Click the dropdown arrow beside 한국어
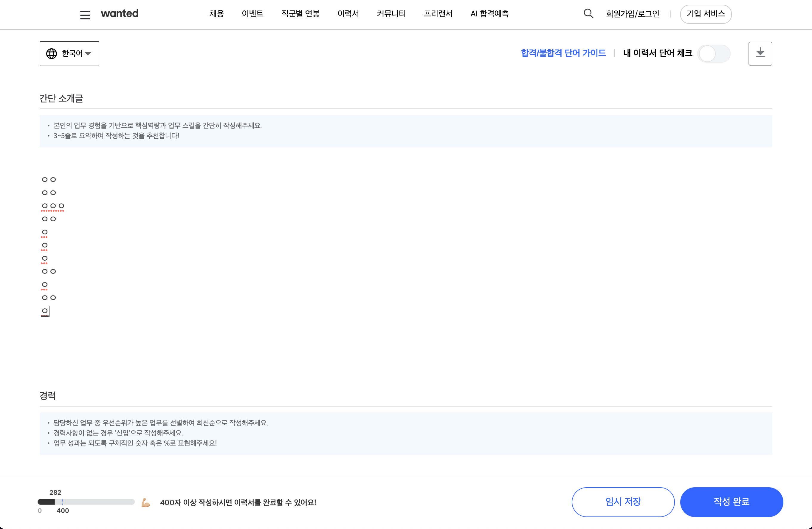Image resolution: width=812 pixels, height=529 pixels. coord(88,54)
